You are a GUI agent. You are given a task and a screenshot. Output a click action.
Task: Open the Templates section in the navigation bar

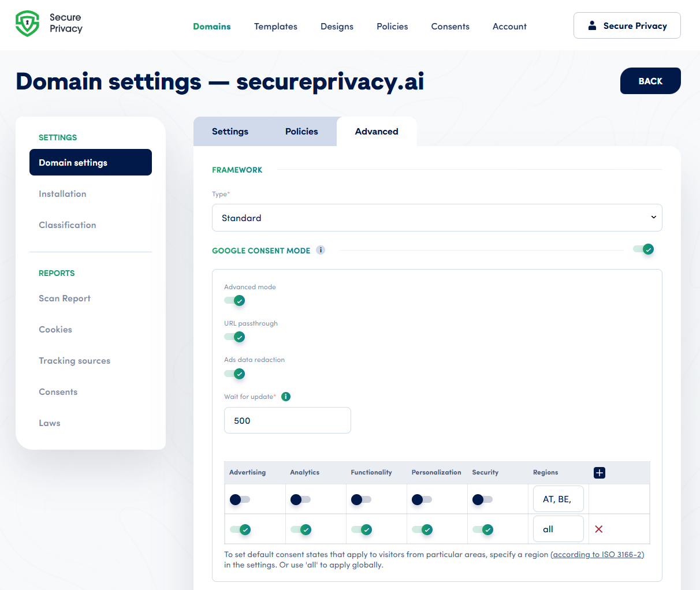275,27
